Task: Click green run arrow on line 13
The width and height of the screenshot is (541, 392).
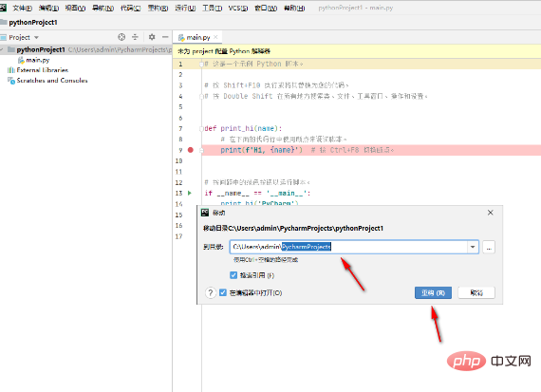Action: (x=190, y=193)
